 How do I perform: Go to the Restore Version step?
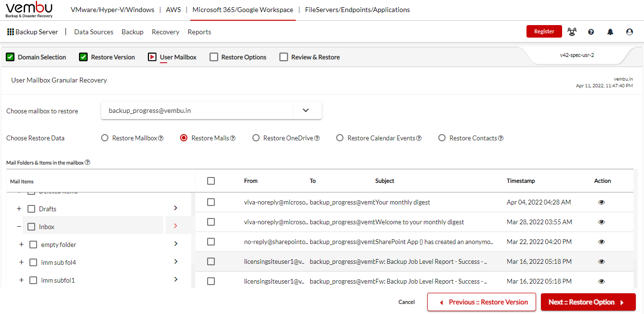click(x=107, y=57)
